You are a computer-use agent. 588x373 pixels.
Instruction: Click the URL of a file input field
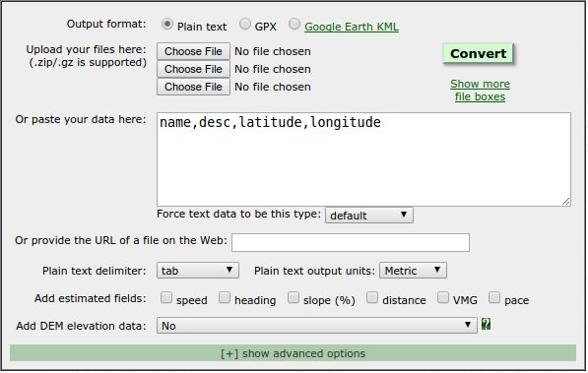pos(351,242)
